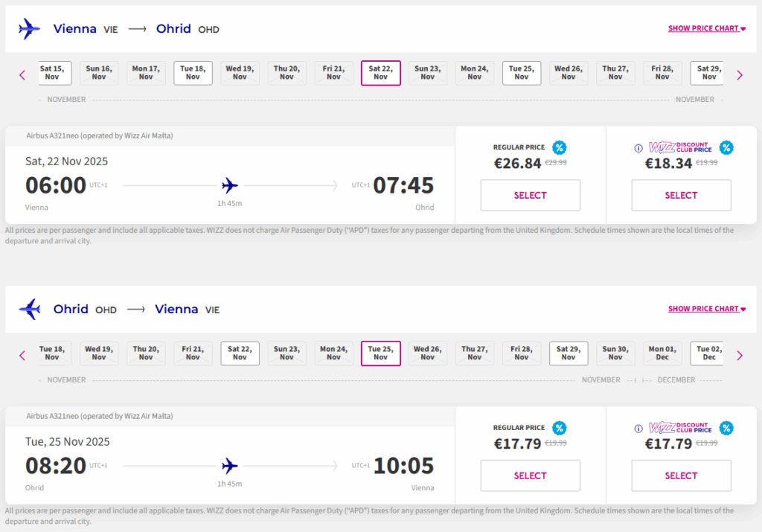The image size is (762, 532).
Task: Pick Tue 25, Nov outbound date
Action: pos(522,73)
